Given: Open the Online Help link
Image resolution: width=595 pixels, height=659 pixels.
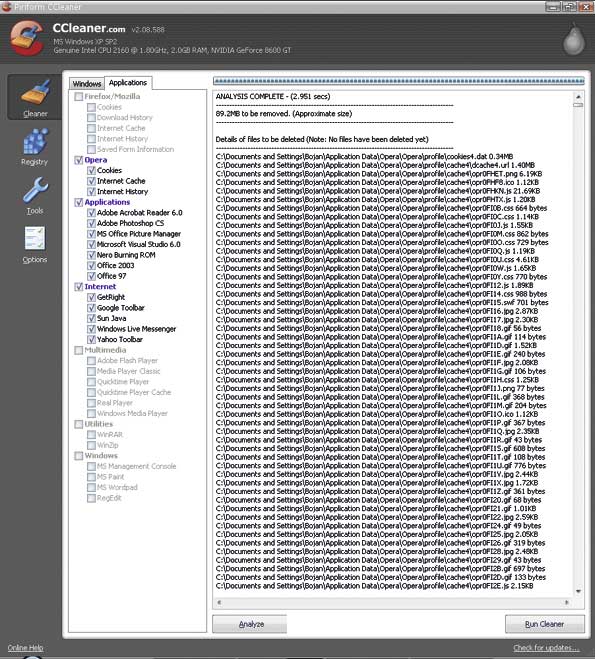Looking at the screenshot, I should tap(25, 648).
